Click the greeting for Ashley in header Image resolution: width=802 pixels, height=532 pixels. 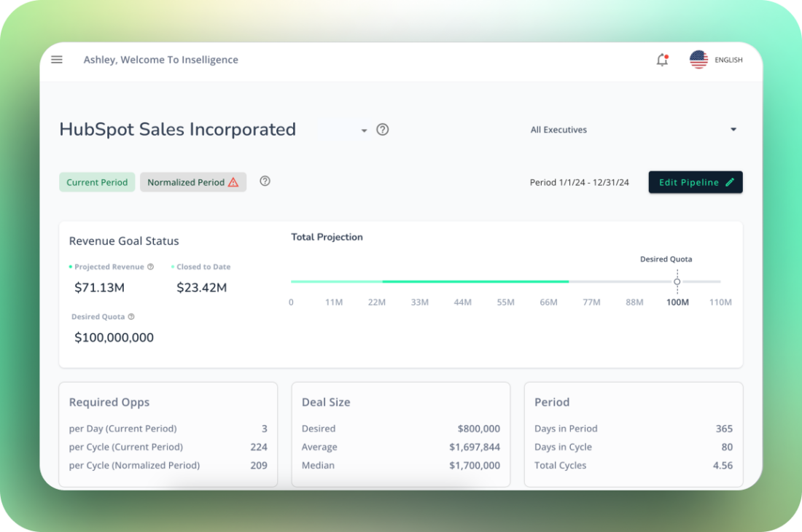pyautogui.click(x=160, y=60)
